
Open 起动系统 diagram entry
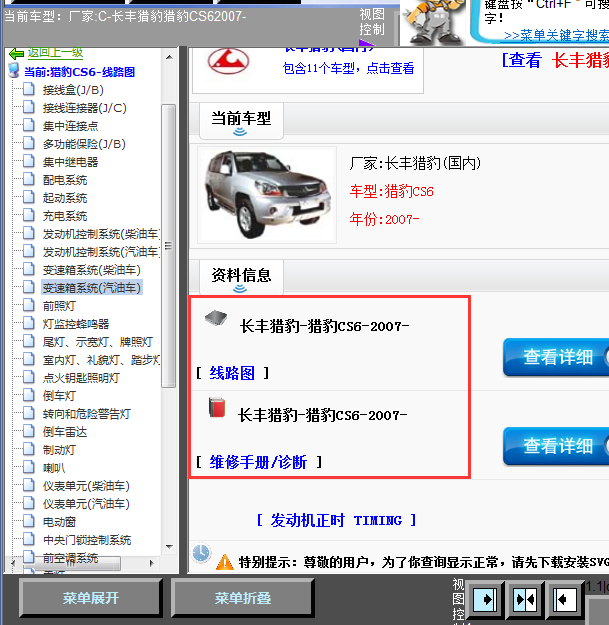pos(65,198)
